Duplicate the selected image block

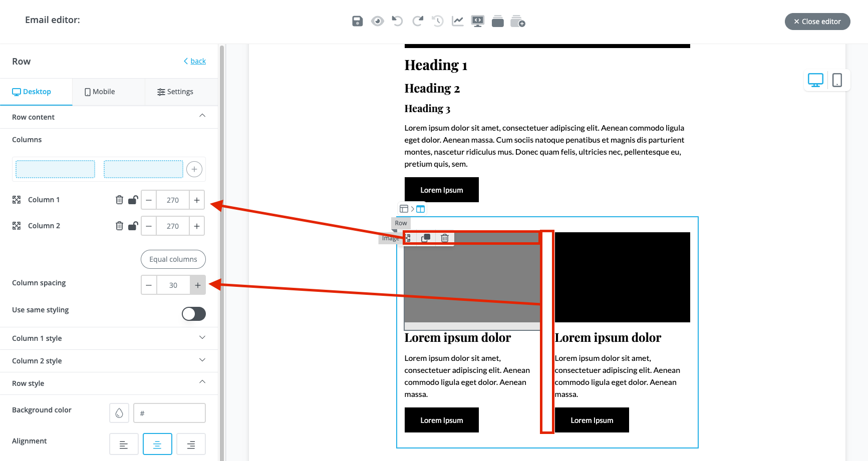click(426, 238)
